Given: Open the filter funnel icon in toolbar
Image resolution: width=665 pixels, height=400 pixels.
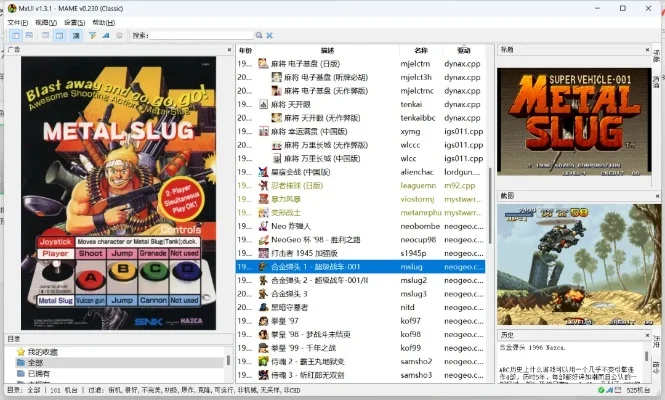Looking at the screenshot, I should (92, 36).
